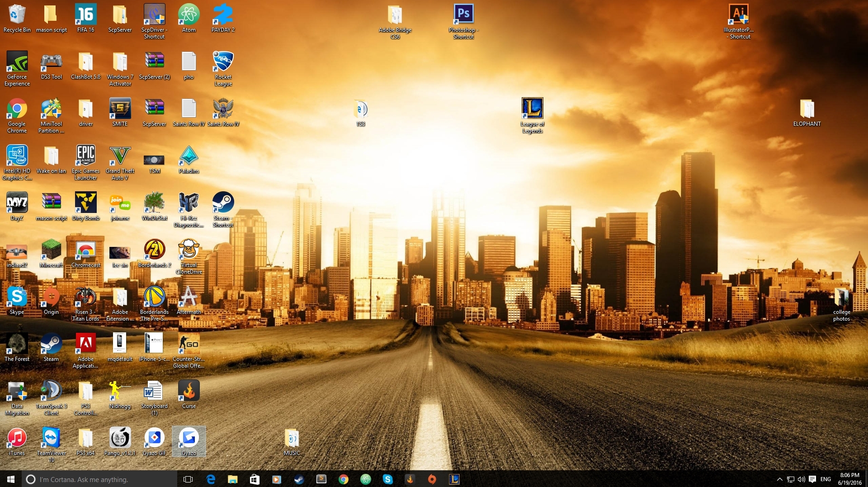Open the college photos folder
The image size is (868, 487).
pyautogui.click(x=841, y=304)
